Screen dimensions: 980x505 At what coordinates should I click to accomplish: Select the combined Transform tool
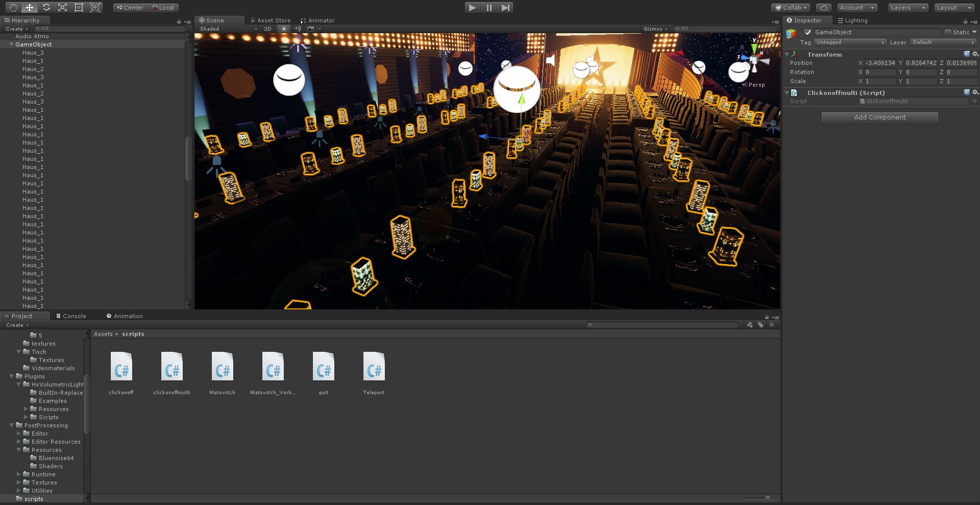click(95, 8)
